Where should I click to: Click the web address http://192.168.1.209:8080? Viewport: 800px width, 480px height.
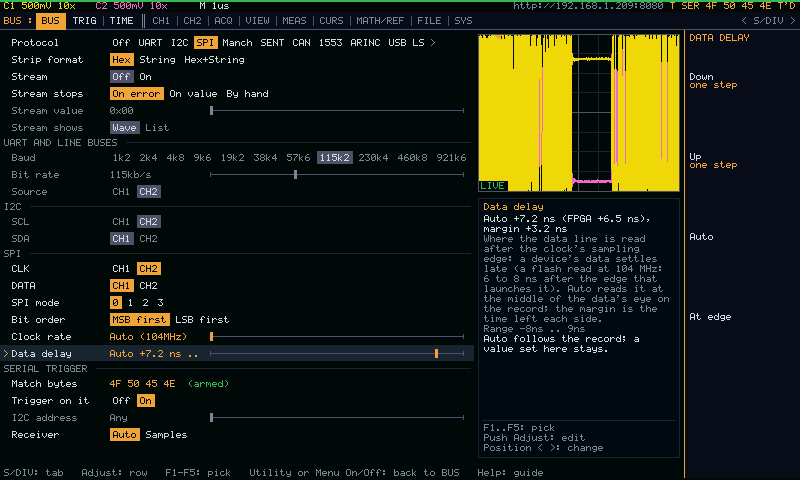[x=588, y=6]
